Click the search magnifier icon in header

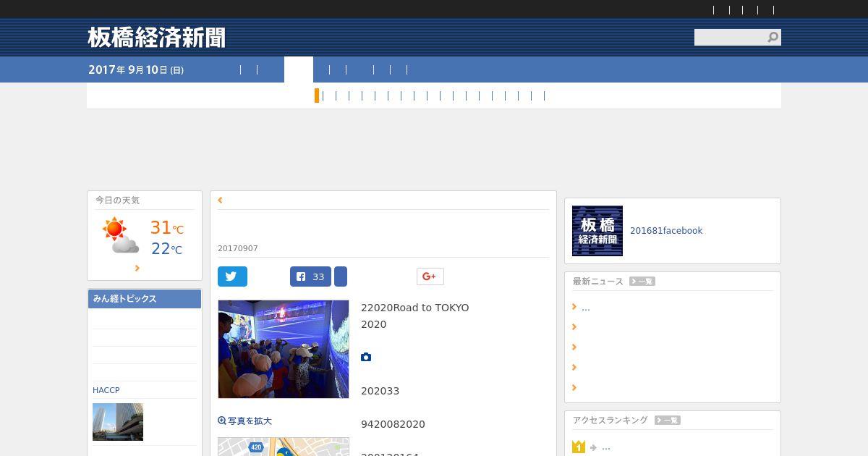tap(773, 37)
